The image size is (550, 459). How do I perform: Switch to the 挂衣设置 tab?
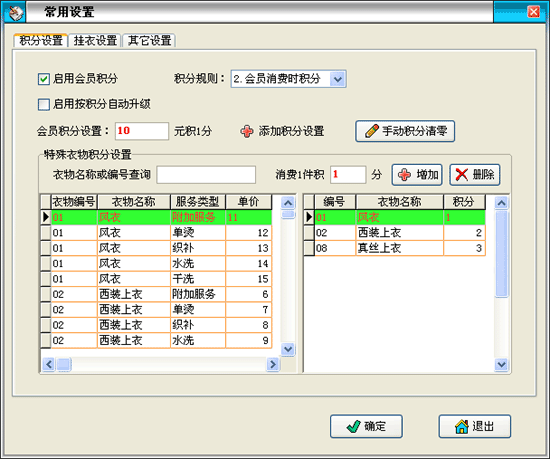click(x=95, y=41)
